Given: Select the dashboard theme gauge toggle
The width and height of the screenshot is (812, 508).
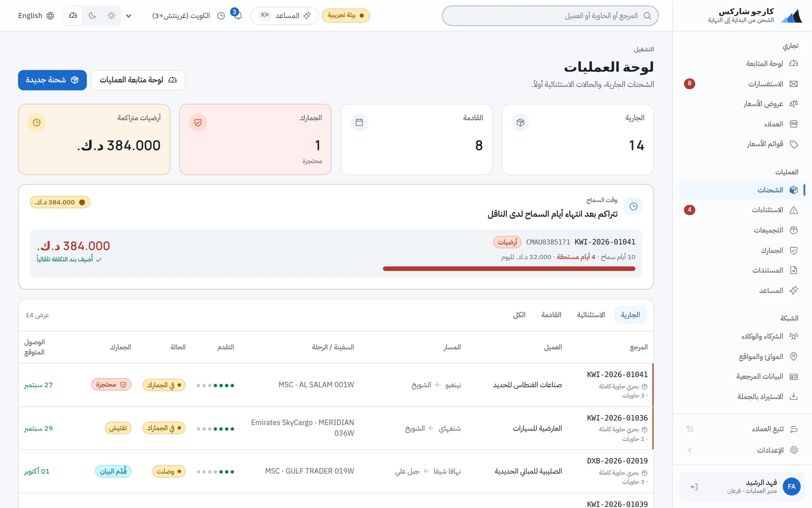Looking at the screenshot, I should [73, 15].
